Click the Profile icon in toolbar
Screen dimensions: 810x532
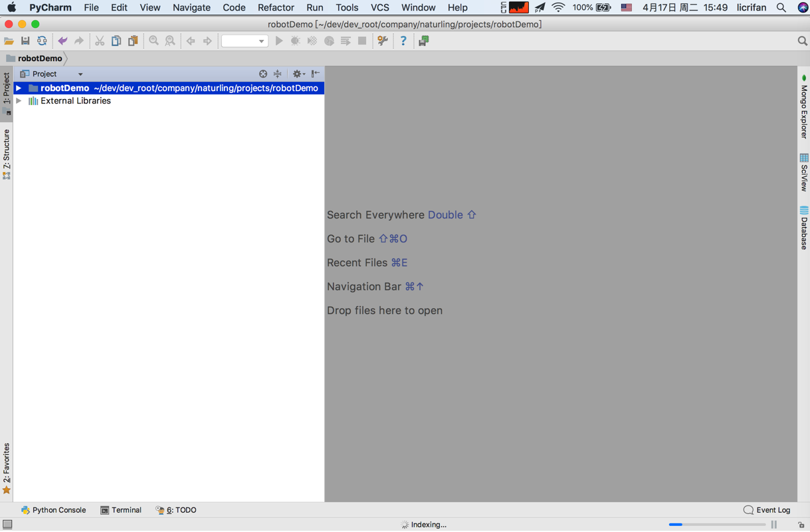(329, 41)
